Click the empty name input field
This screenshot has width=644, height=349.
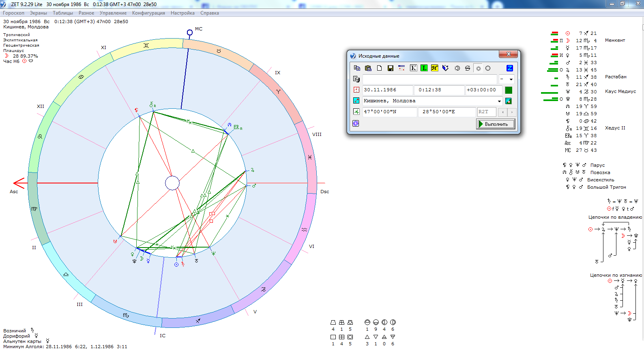[429, 79]
